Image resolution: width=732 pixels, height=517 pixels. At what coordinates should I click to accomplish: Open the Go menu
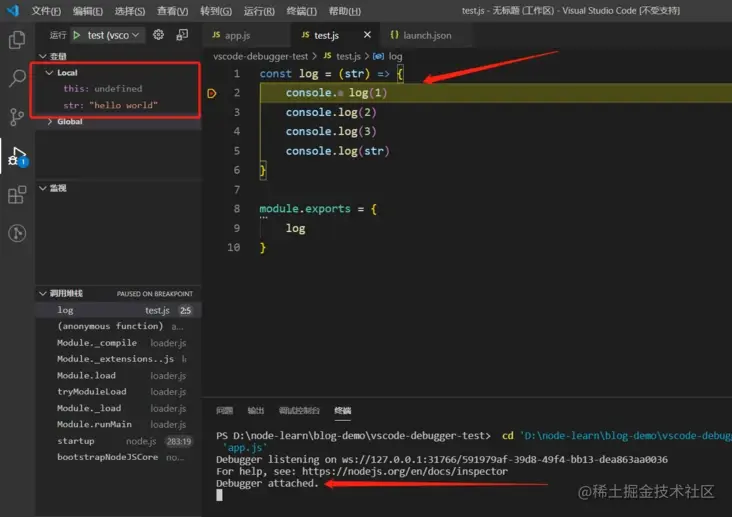point(216,11)
